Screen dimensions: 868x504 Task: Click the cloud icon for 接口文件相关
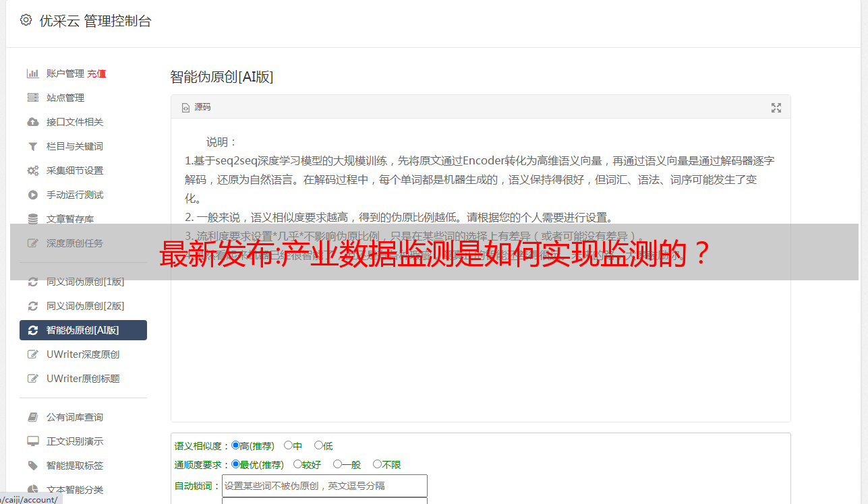[x=32, y=122]
